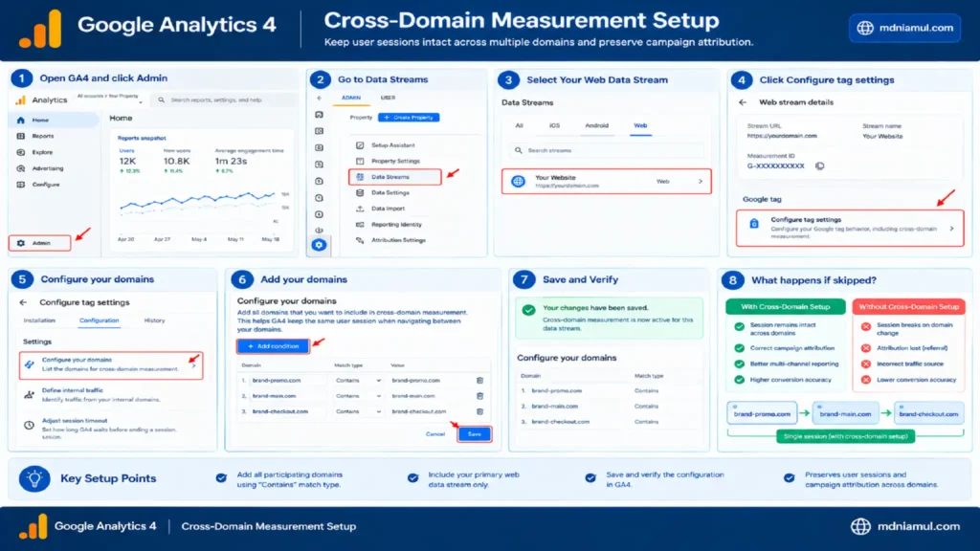Viewport: 980px width, 551px height.
Task: Click the lightbulb icon beside Key Setup Points
Action: coord(34,479)
